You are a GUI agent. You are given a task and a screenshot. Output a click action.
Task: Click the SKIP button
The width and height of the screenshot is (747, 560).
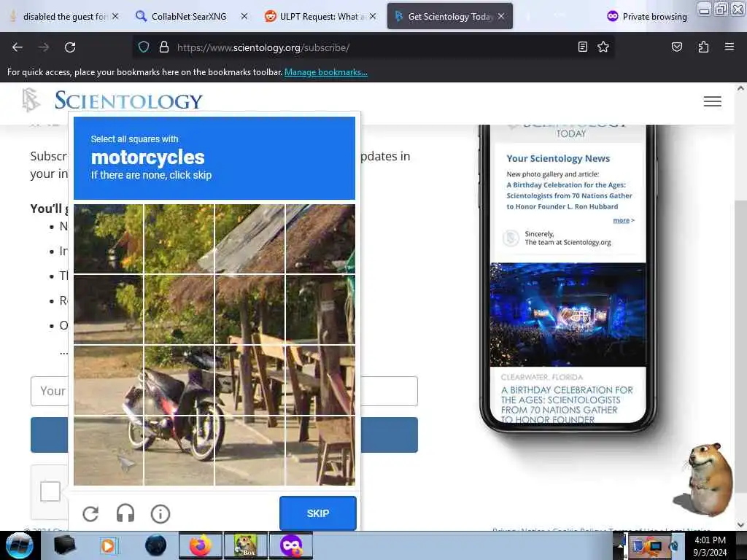[318, 513]
